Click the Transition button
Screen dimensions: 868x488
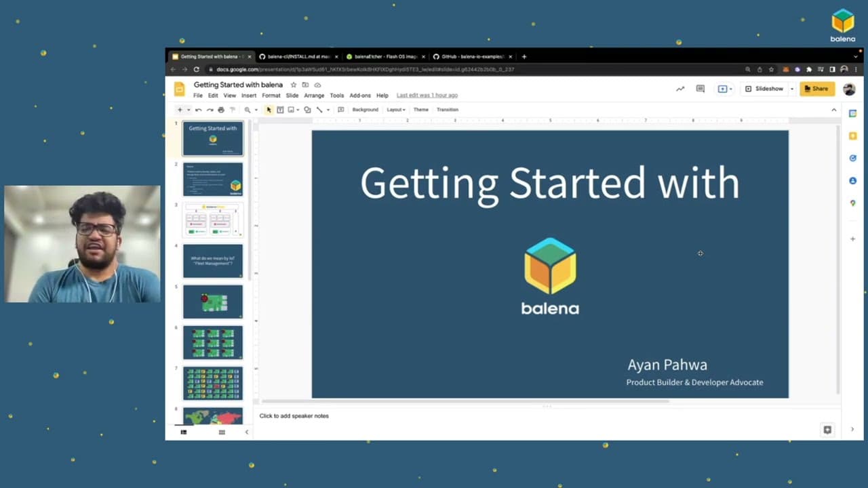point(448,110)
